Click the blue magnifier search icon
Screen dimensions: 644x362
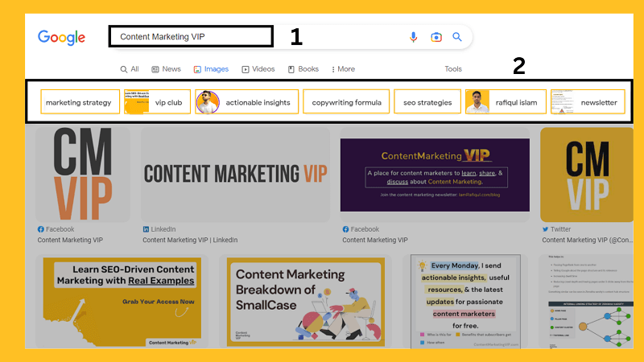pos(457,37)
